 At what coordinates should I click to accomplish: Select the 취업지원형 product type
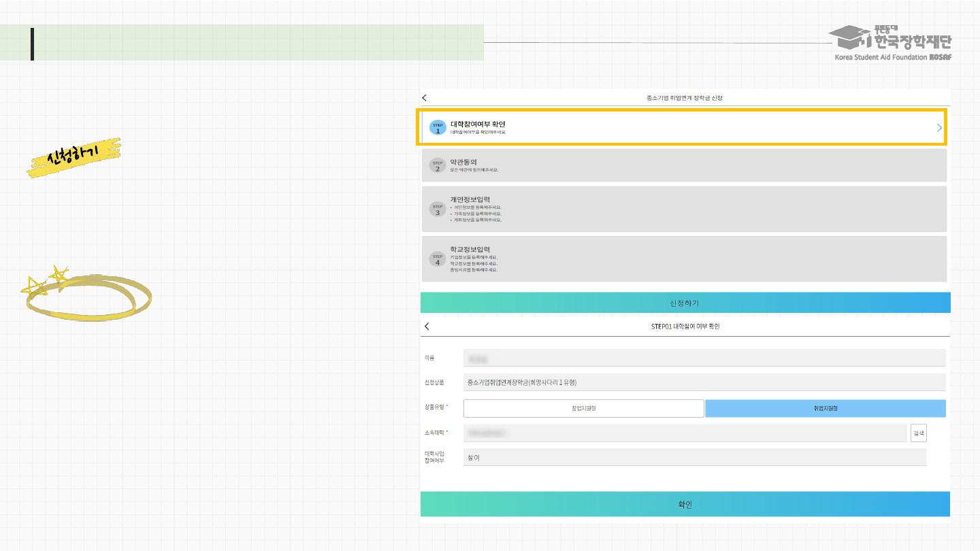tap(825, 408)
